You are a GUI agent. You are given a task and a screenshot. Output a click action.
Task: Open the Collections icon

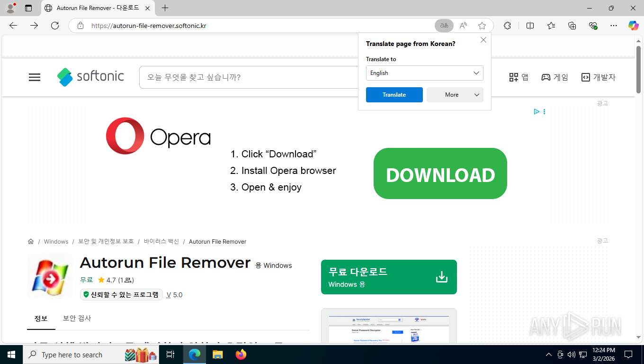coord(572,26)
